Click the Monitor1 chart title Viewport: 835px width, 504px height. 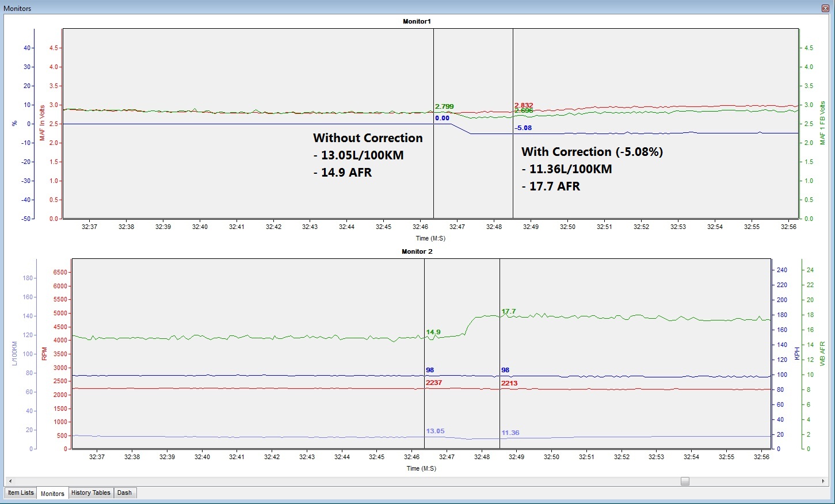(x=417, y=21)
